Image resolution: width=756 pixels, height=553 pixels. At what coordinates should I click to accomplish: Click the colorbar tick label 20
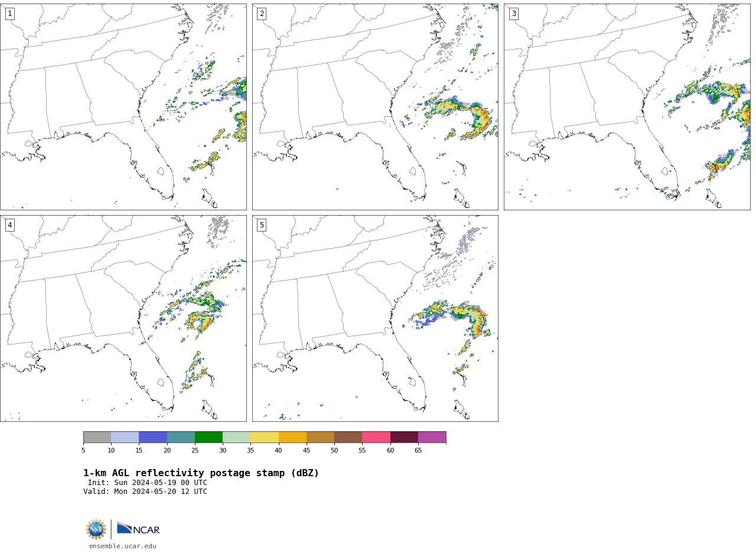(167, 451)
